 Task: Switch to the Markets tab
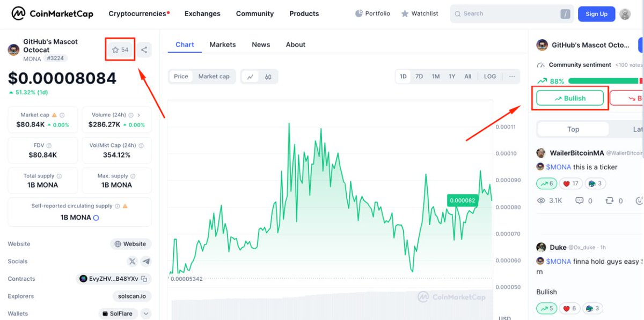[223, 44]
